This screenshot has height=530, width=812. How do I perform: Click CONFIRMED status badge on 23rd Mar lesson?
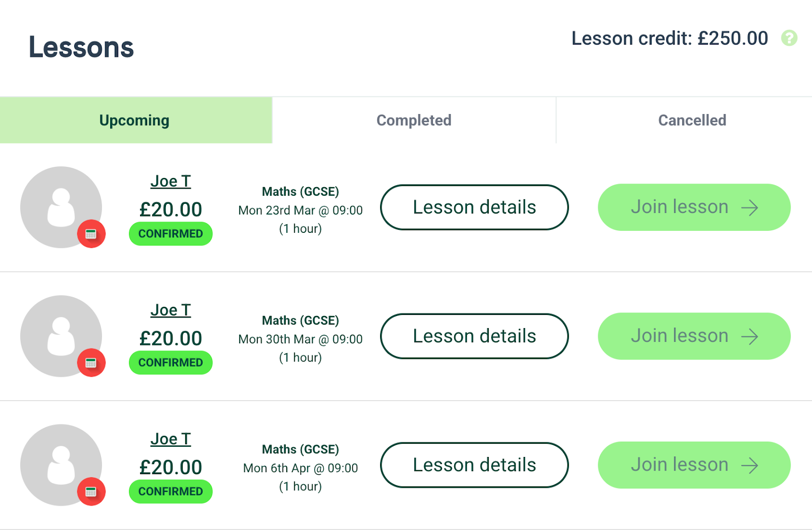171,234
